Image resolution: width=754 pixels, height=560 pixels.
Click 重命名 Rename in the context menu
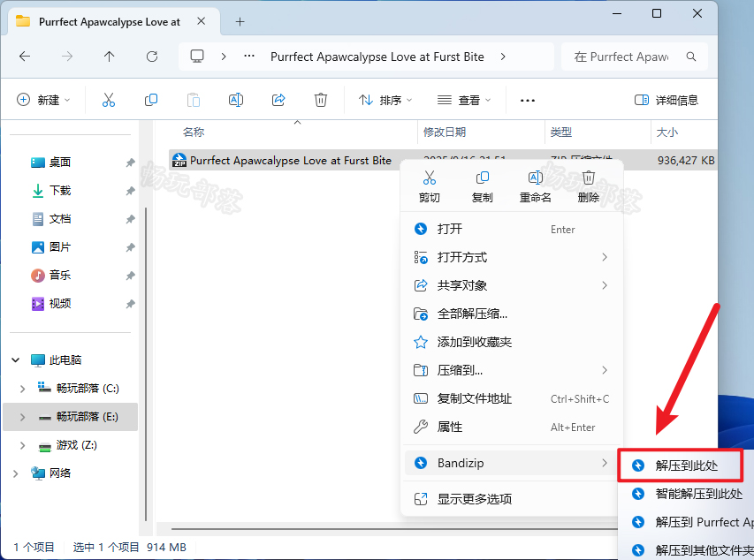click(535, 187)
